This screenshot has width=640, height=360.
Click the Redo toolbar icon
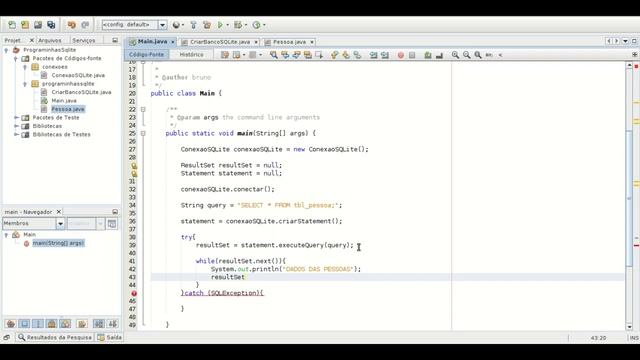(x=85, y=25)
